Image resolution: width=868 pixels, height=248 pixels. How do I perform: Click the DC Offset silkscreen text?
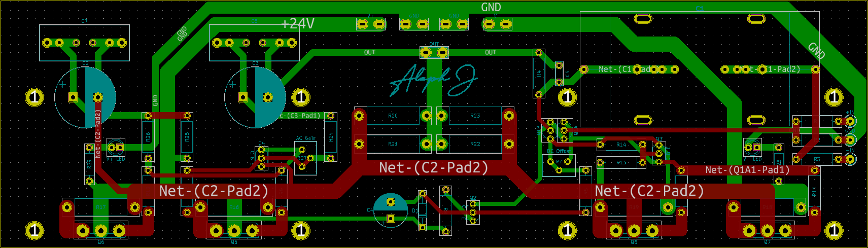(559, 151)
